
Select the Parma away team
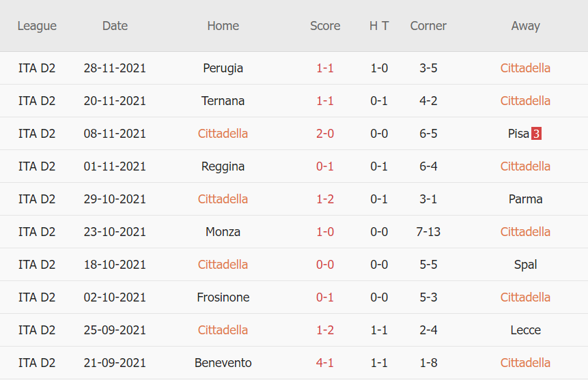(525, 199)
